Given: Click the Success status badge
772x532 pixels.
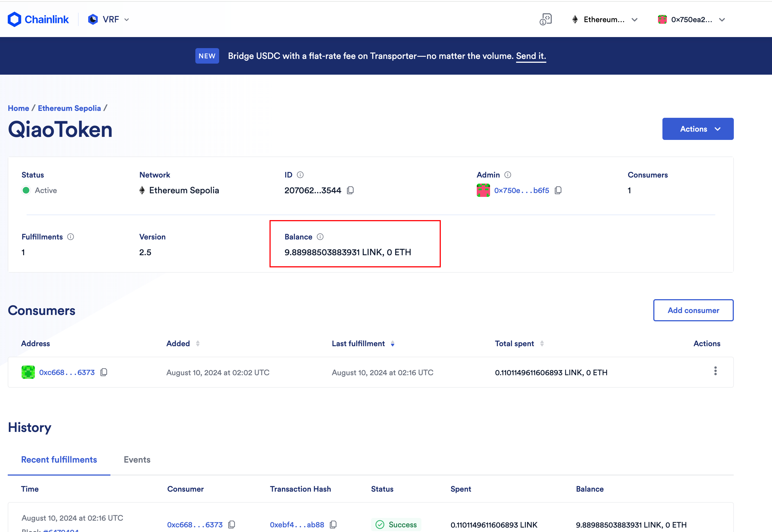Looking at the screenshot, I should pyautogui.click(x=396, y=525).
